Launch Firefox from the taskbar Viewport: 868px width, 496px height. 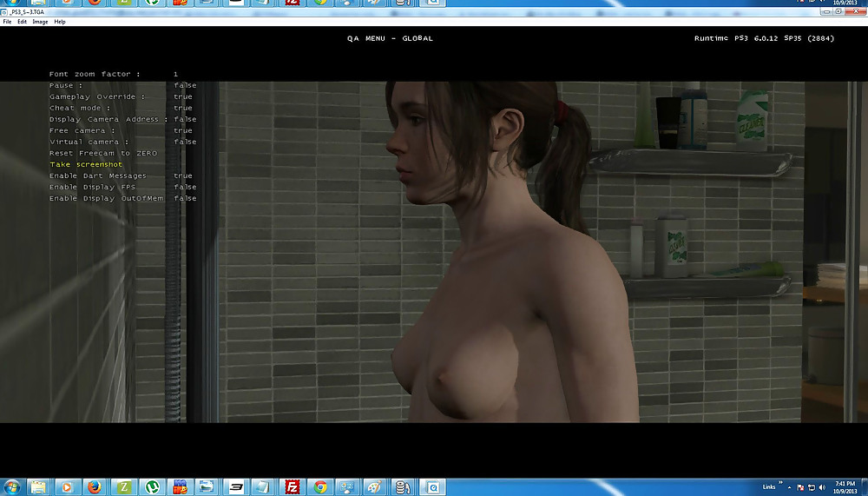coord(95,487)
